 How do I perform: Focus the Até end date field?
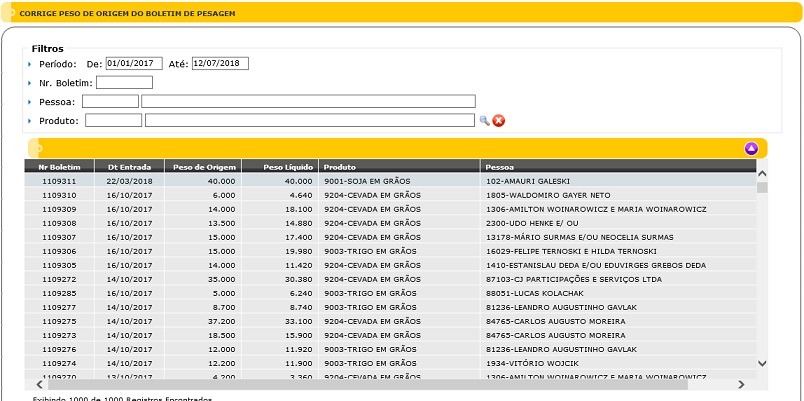(220, 64)
